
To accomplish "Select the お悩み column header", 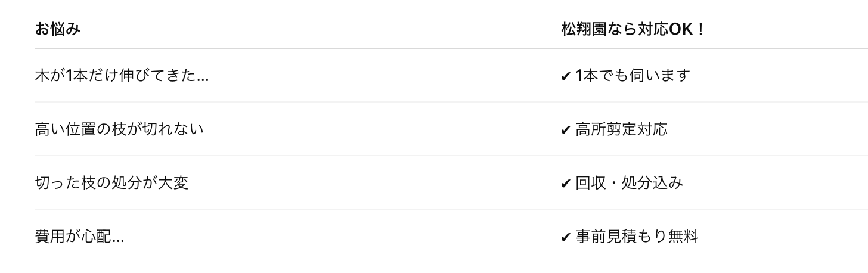I will point(57,29).
